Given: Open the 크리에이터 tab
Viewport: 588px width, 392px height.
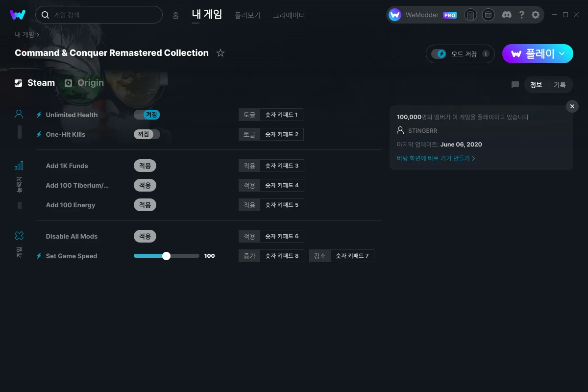Looking at the screenshot, I should [x=289, y=15].
